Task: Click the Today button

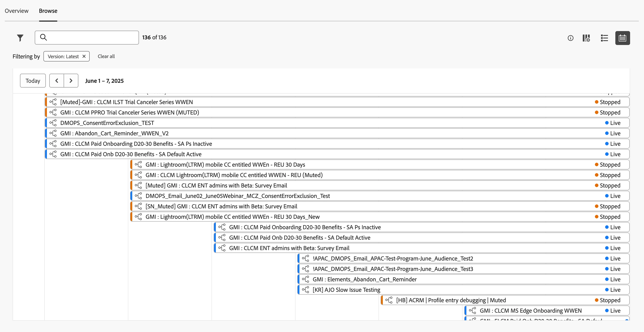Action: tap(33, 81)
